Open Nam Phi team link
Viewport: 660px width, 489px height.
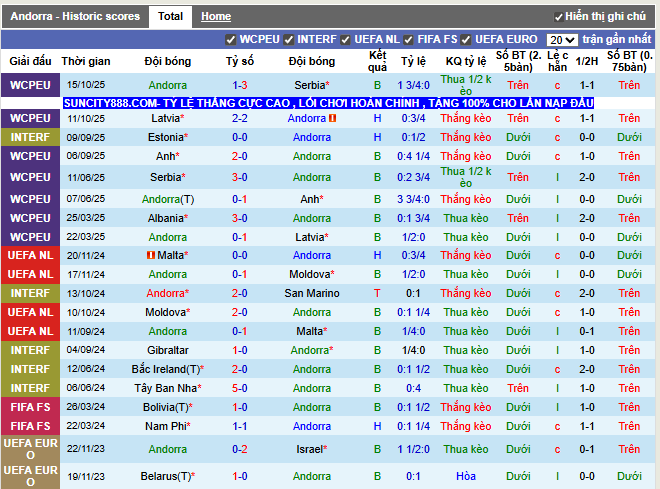pyautogui.click(x=166, y=426)
